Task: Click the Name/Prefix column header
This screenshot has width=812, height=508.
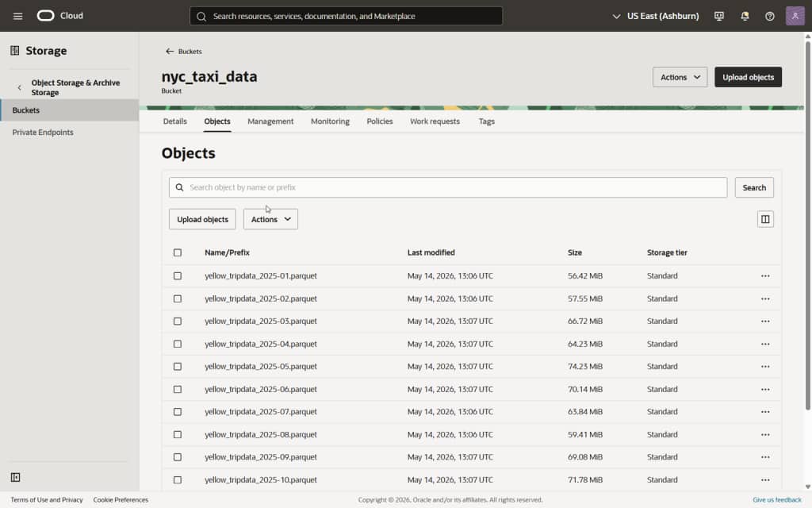Action: 227,252
